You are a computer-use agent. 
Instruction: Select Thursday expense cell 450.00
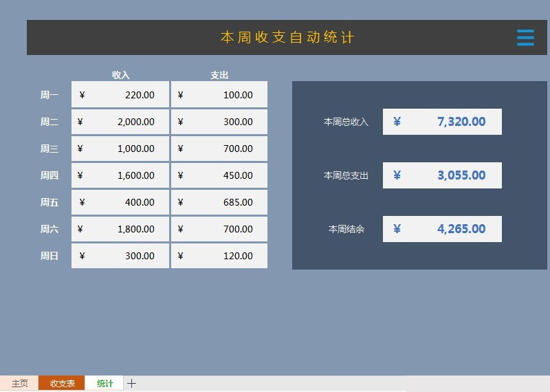219,175
